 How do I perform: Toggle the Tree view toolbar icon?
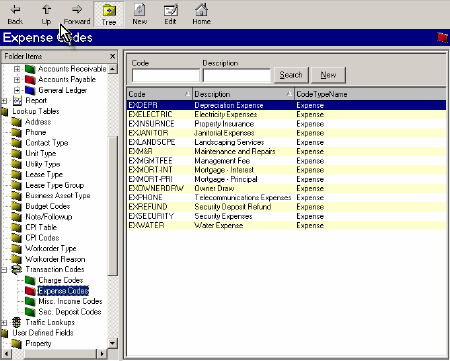(109, 14)
